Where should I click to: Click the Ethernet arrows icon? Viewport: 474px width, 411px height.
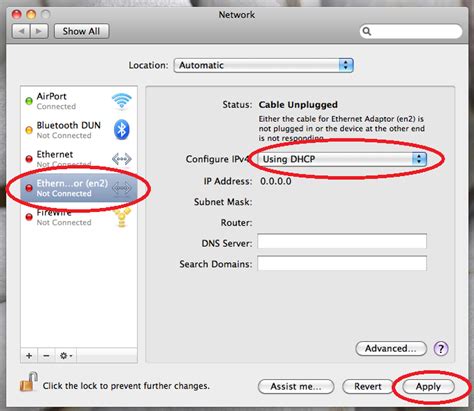click(122, 159)
